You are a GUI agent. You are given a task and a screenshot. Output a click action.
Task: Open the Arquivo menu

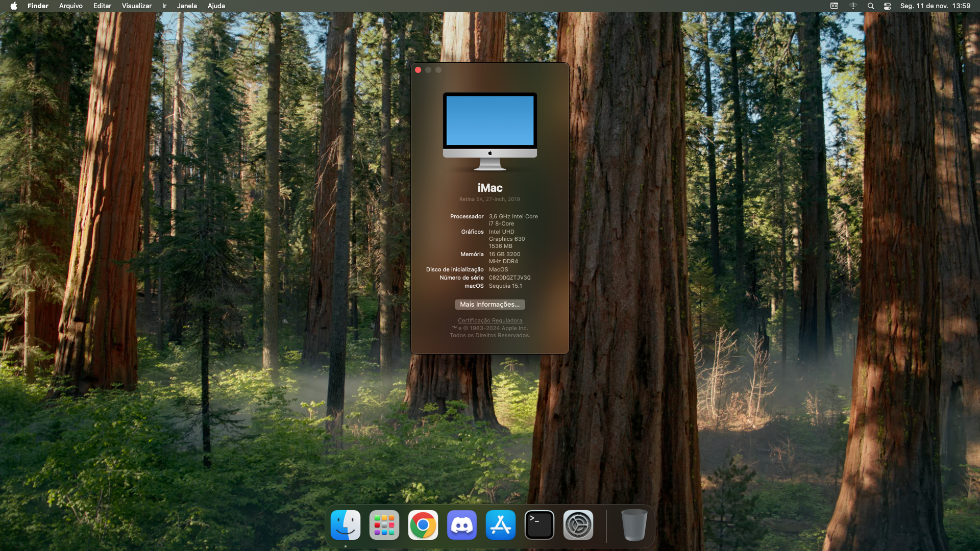(70, 6)
